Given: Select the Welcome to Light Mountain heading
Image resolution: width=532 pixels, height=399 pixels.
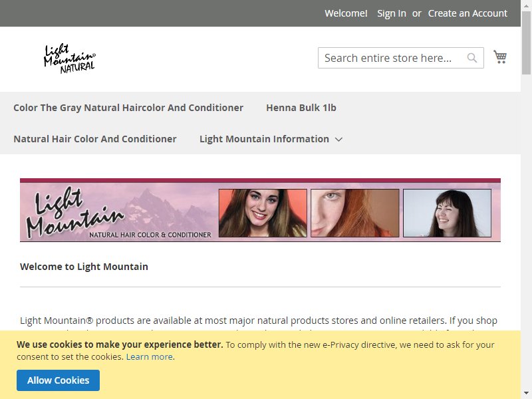Looking at the screenshot, I should coord(84,267).
